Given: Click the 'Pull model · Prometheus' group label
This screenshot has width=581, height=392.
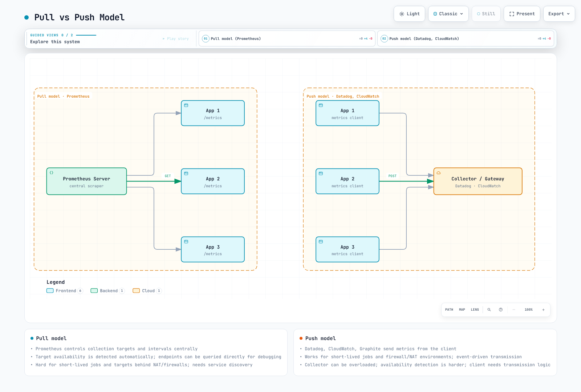Looking at the screenshot, I should [63, 97].
